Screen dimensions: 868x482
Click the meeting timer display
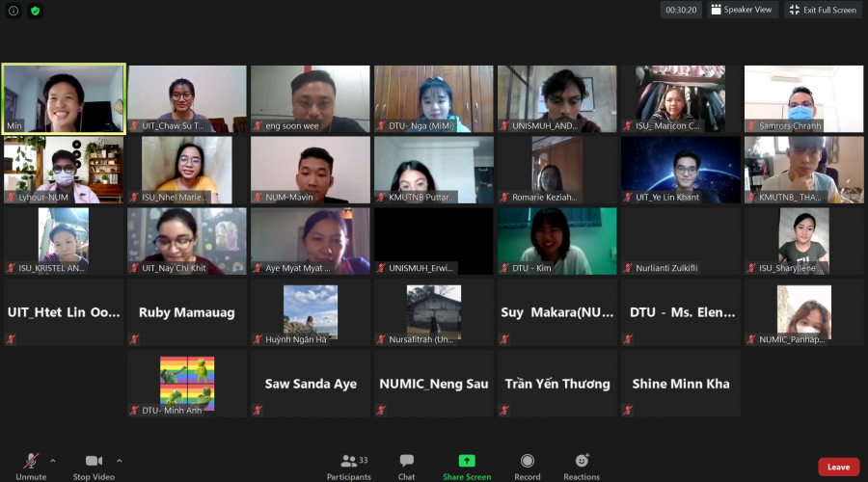click(x=681, y=10)
